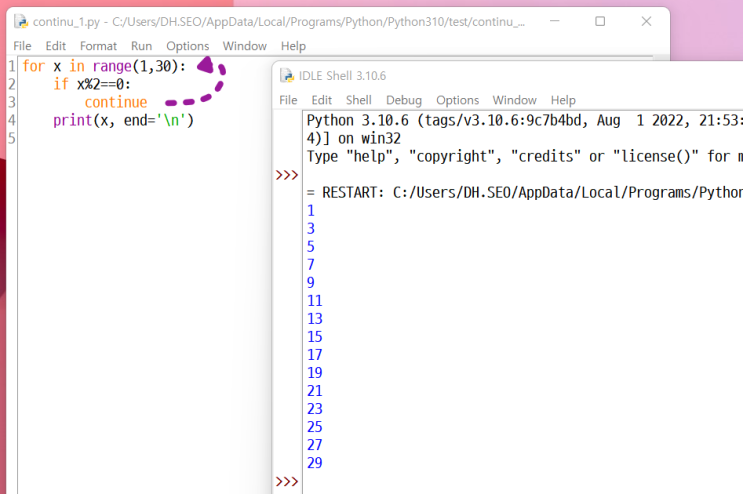Open the Edit menu in IDLE Shell
Image resolution: width=743 pixels, height=494 pixels.
(321, 100)
